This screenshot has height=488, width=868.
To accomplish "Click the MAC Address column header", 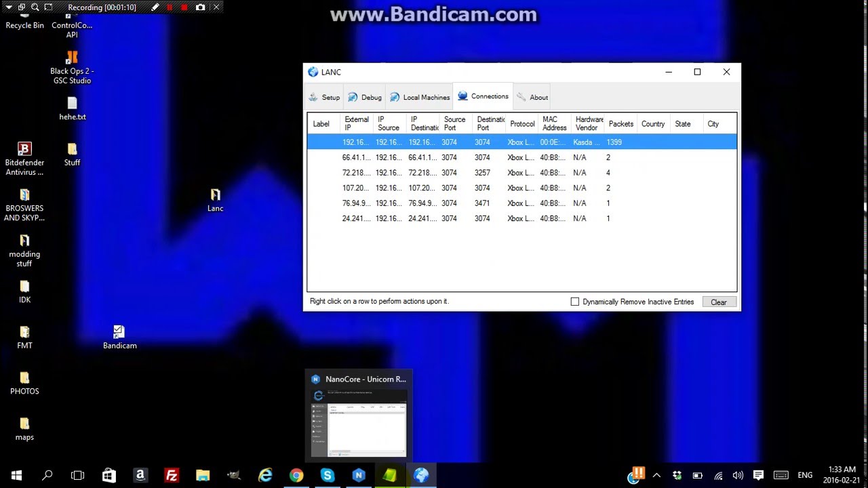I will pyautogui.click(x=555, y=123).
